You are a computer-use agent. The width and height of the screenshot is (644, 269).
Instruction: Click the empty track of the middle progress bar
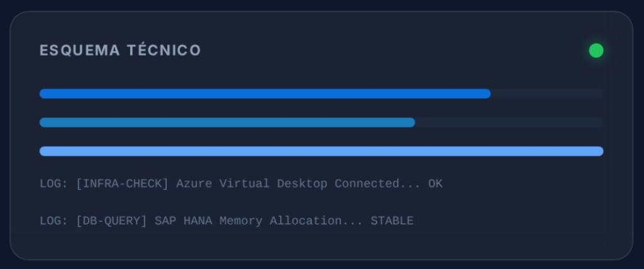click(x=509, y=123)
